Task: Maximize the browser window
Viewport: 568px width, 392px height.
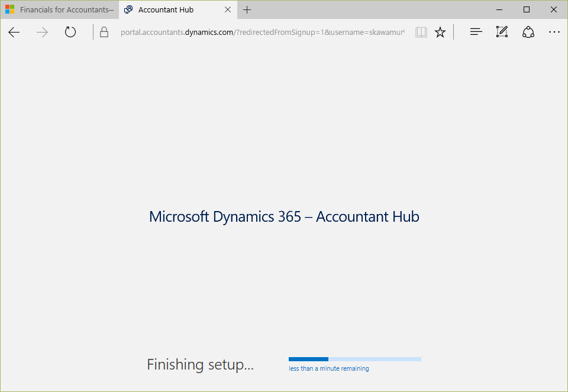Action: pos(527,10)
